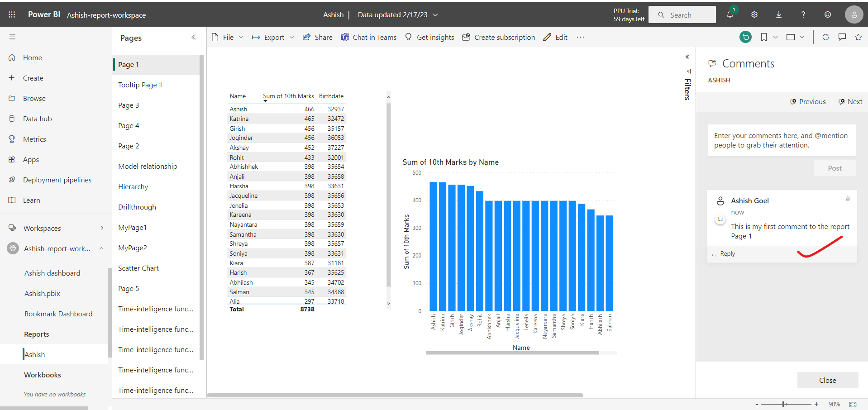Open the notifications bell
This screenshot has width=868, height=410.
click(730, 14)
